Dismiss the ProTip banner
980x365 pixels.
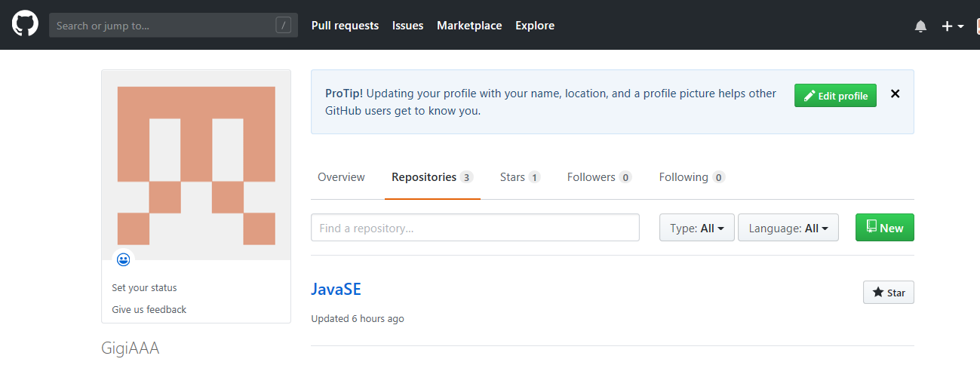click(896, 94)
